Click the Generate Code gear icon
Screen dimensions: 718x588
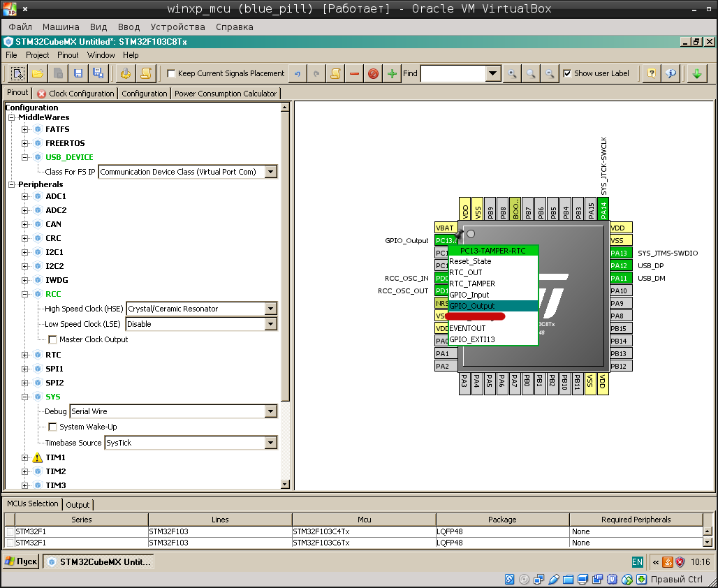(126, 73)
